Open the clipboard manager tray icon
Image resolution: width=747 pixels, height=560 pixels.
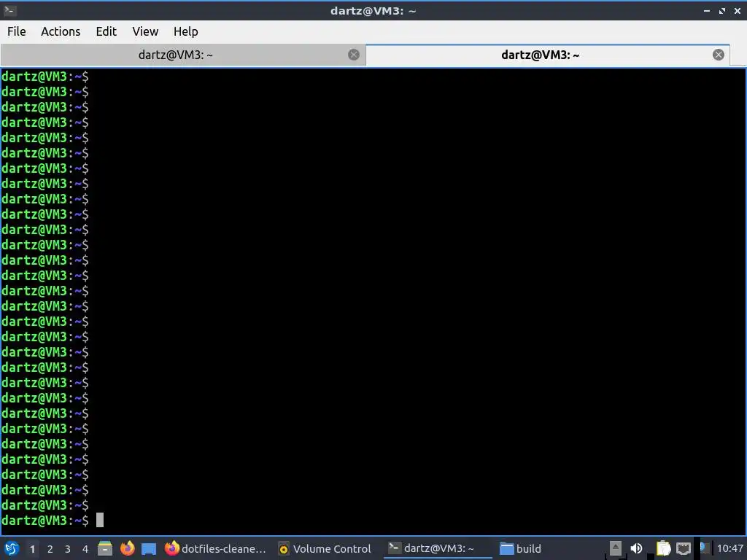click(662, 548)
